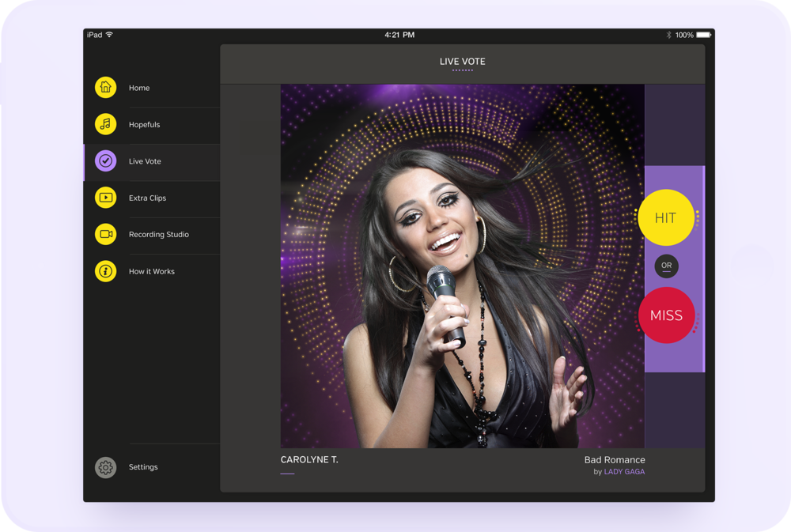
Task: Vote with the red MISS button
Action: (666, 315)
